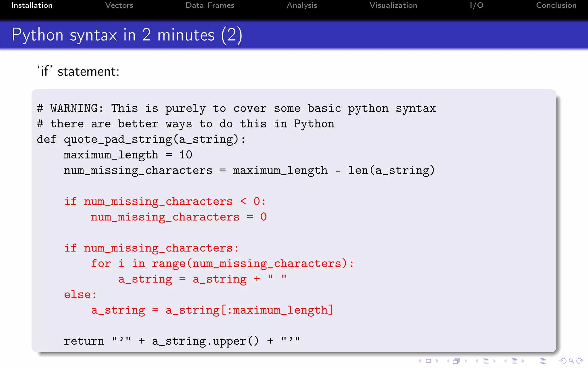Click the slide rectangle icon

(428, 361)
